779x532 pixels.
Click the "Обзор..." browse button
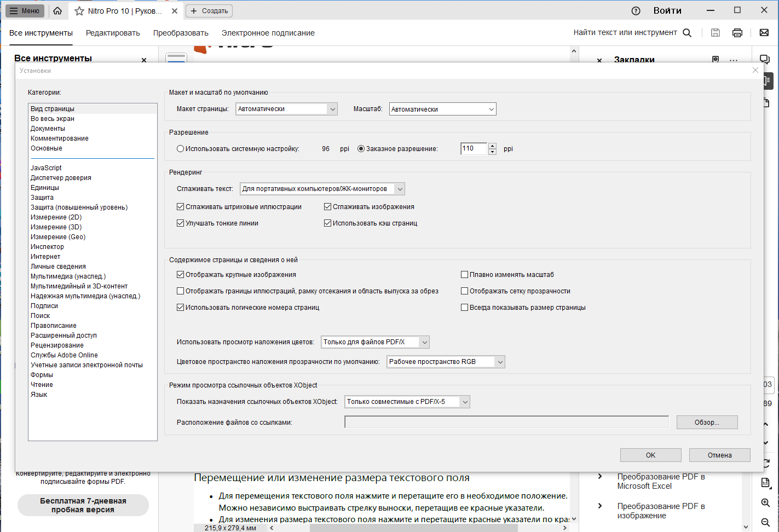(x=707, y=423)
